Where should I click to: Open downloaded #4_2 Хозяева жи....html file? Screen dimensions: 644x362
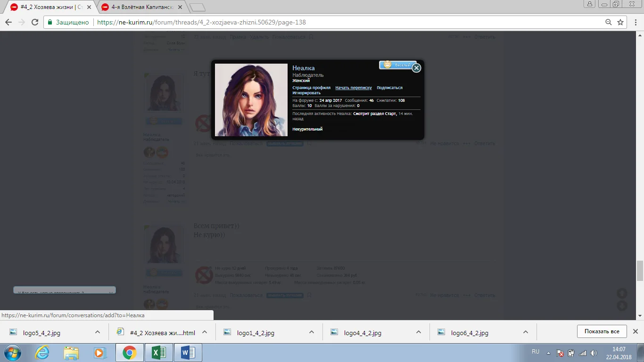tap(163, 332)
